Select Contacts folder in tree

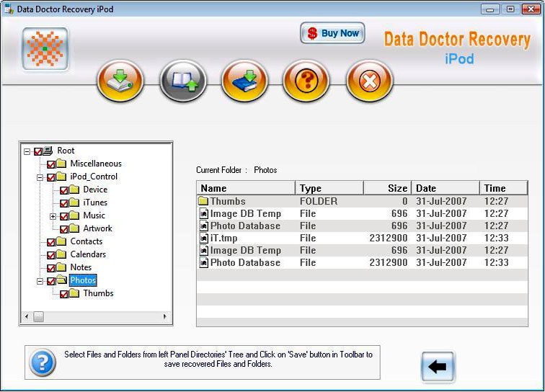coord(87,241)
